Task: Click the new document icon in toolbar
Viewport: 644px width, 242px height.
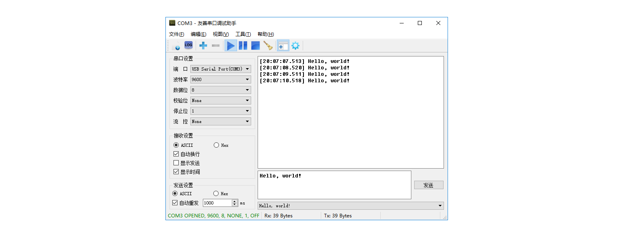Action: click(176, 46)
